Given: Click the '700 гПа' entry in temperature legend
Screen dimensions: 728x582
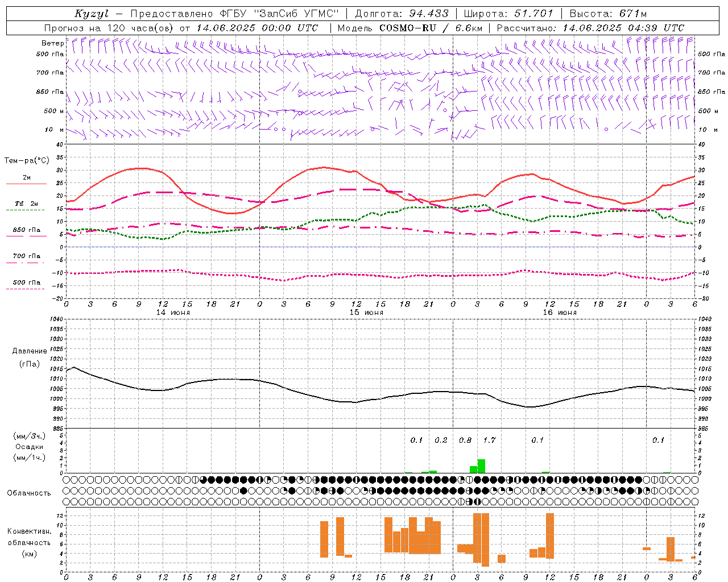Looking at the screenshot, I should (26, 256).
